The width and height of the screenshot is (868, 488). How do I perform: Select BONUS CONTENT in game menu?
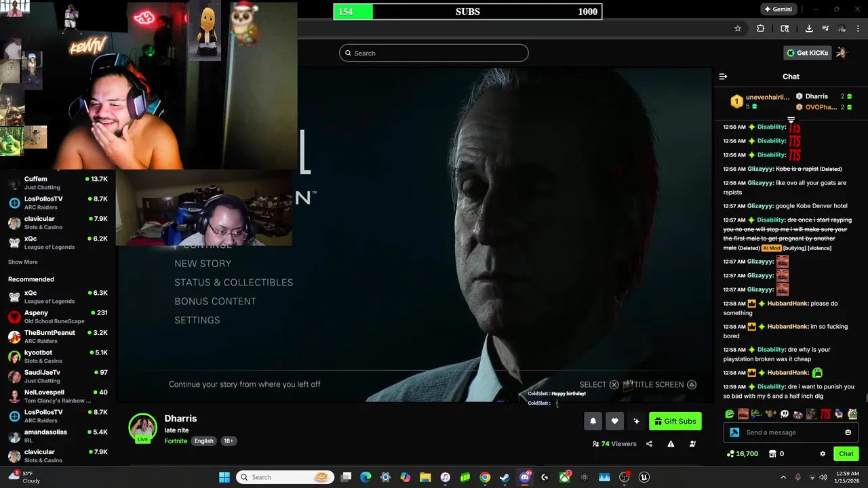[x=215, y=302]
